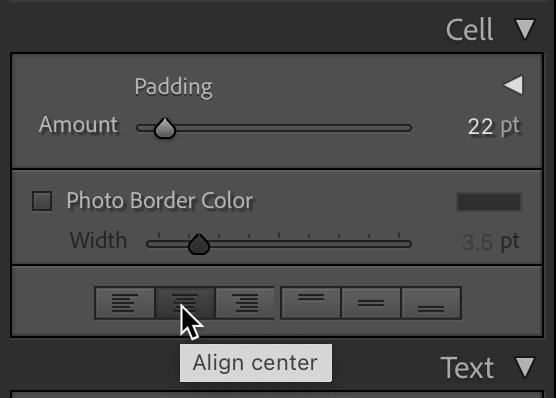
Task: Click the border Width slider handle
Action: click(x=199, y=244)
